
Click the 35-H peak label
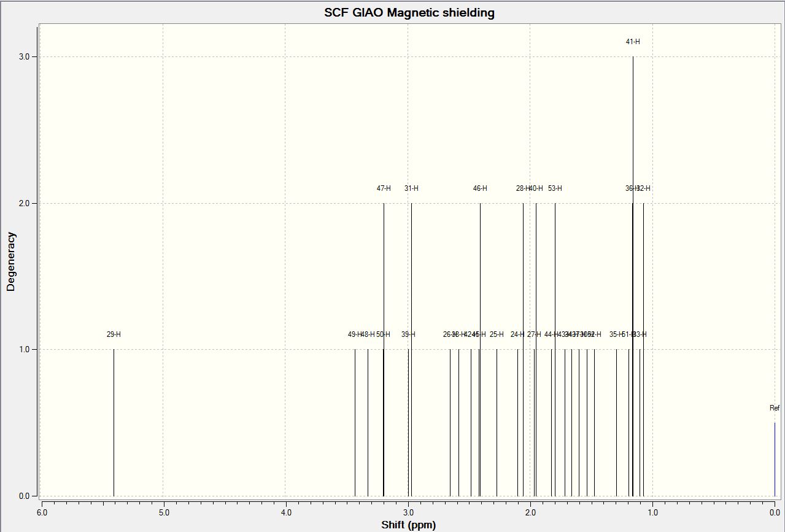point(616,334)
